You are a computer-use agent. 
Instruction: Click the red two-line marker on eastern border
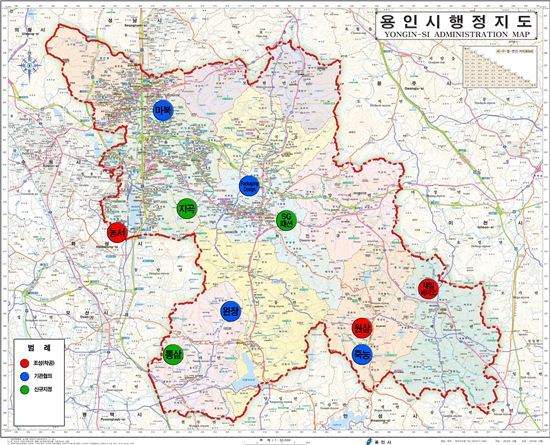429,289
